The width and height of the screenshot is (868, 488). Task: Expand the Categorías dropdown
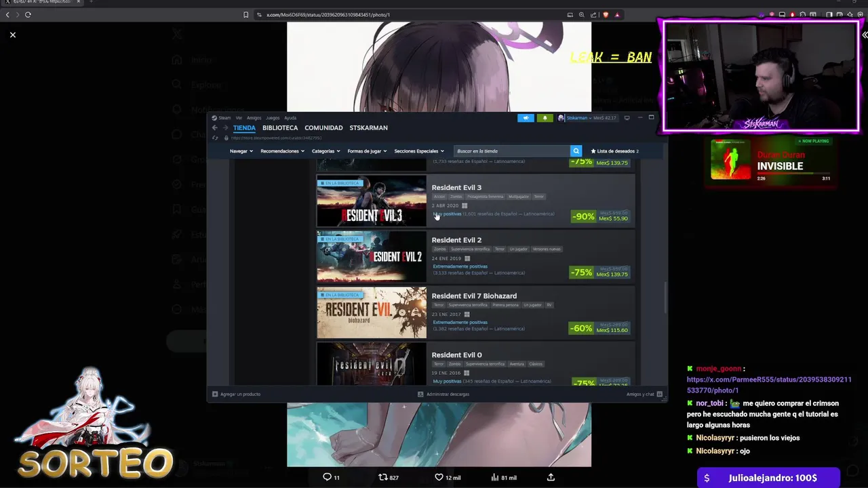coord(325,151)
